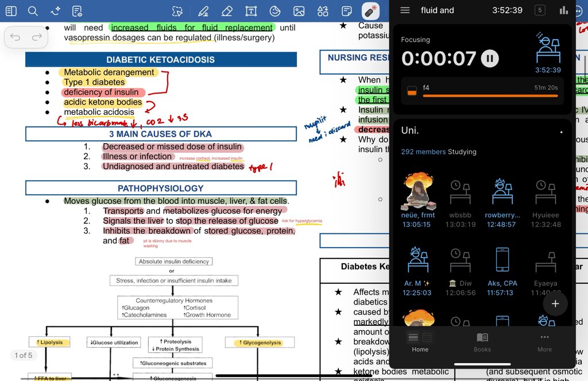This screenshot has height=381, width=588.
Task: Tap the 'fluid and' title in timer header
Action: tap(437, 10)
